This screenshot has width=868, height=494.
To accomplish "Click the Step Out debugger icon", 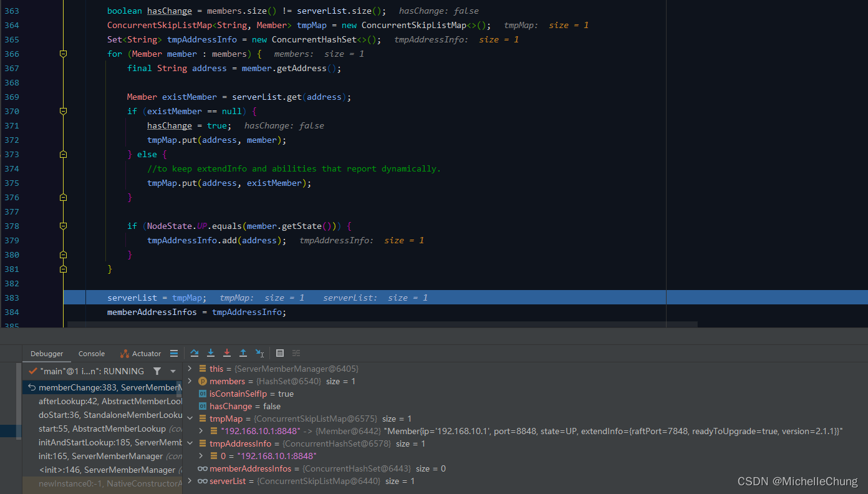I will [x=243, y=353].
